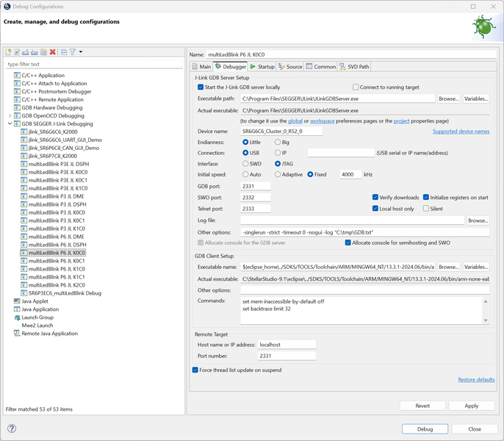Click the Commands box scroll down arrow
This screenshot has width=504, height=441.
486,320
